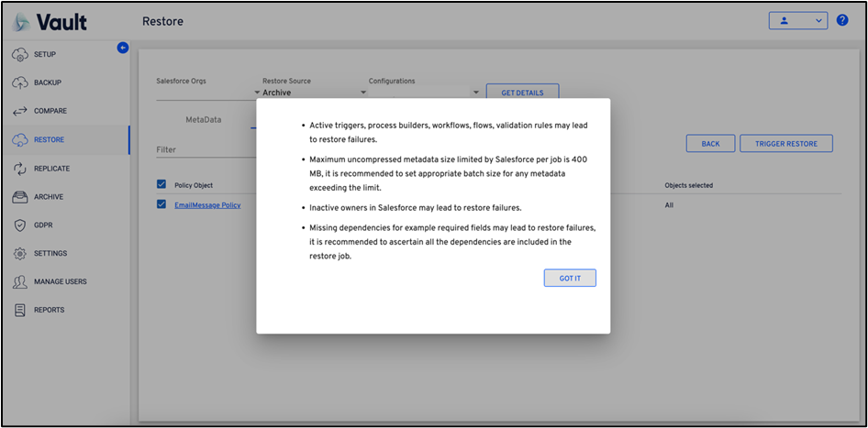Click the Setup cloud gear icon
Viewport: 868px width, 428px height.
19,55
